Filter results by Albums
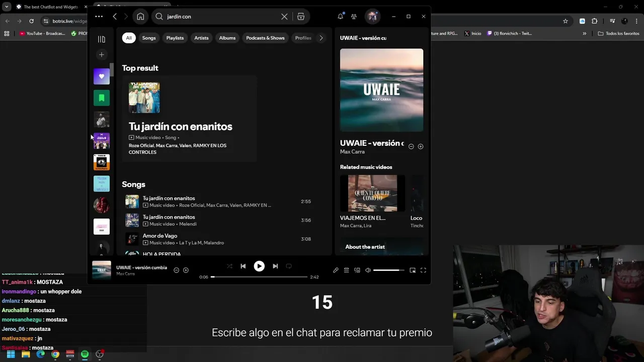This screenshot has height=362, width=644. pyautogui.click(x=227, y=38)
